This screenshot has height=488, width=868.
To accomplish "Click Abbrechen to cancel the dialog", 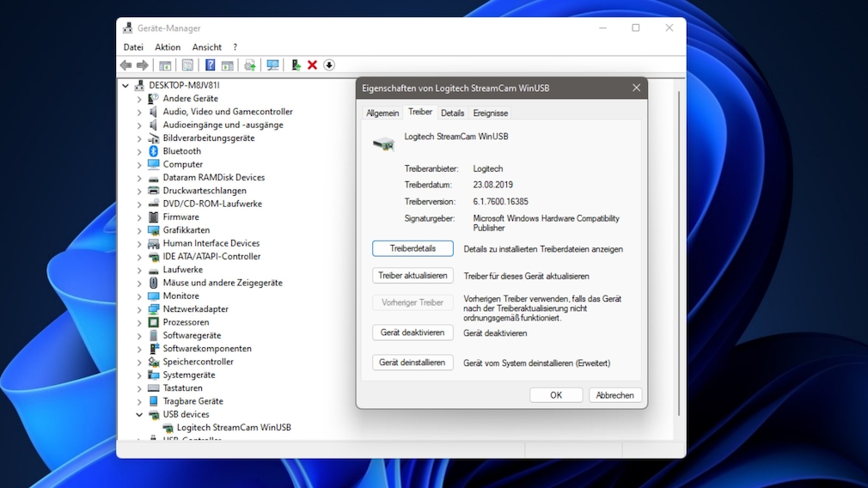I will click(x=614, y=395).
